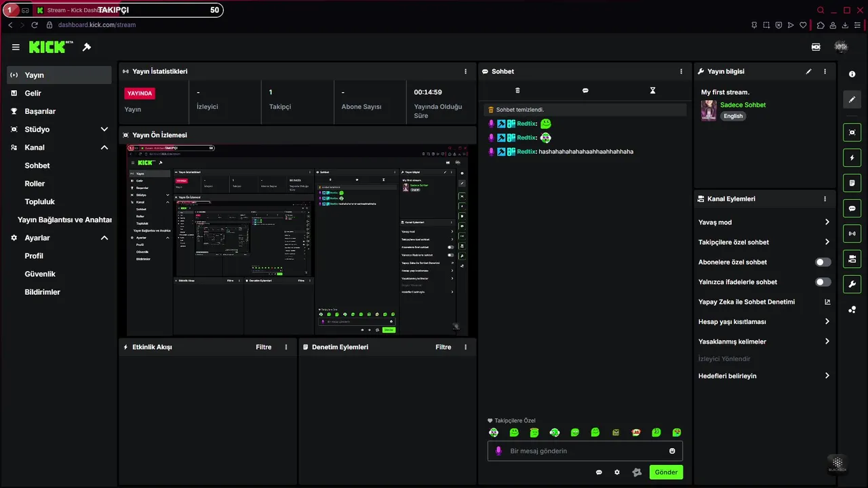Open the Etkinlik Akışı three-dot menu
This screenshot has height=488, width=868.
(285, 347)
